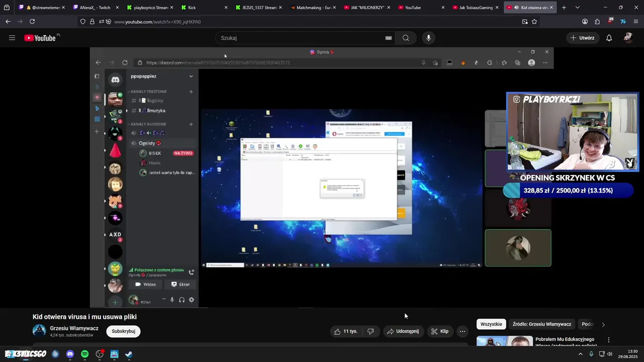Click the add server plus in video Discord
The height and width of the screenshot is (362, 644).
(x=115, y=302)
